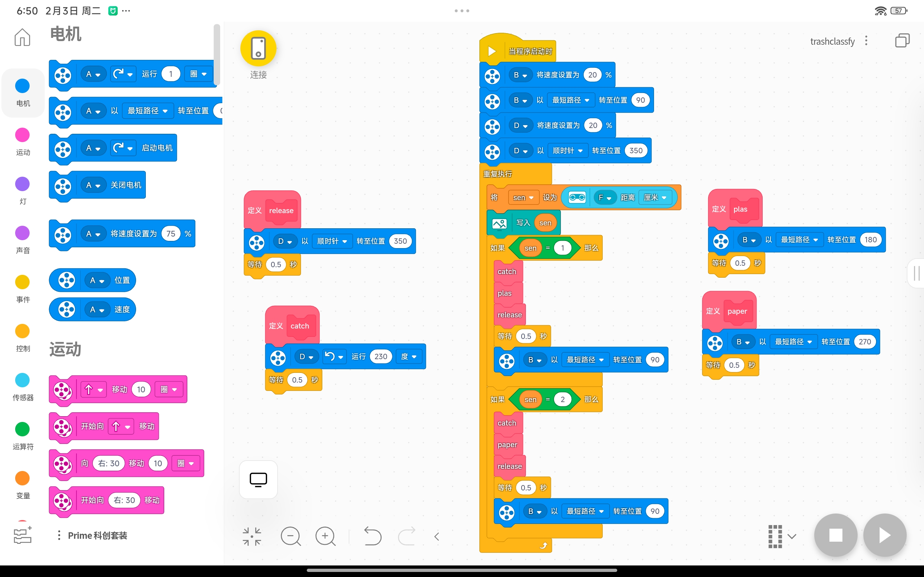Open the add extensions icon
The image size is (924, 577).
click(22, 535)
